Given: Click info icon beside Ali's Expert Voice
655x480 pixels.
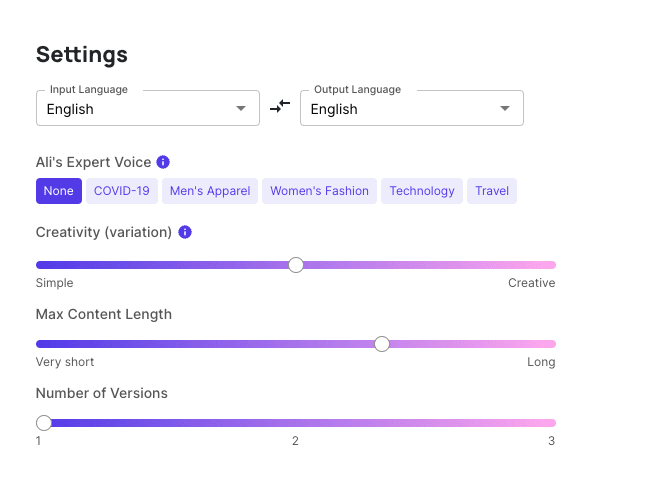Looking at the screenshot, I should point(163,162).
